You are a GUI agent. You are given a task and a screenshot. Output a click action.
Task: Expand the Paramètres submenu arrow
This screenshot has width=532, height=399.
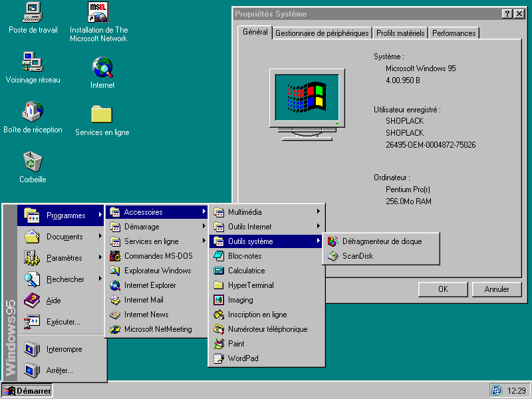coord(100,257)
